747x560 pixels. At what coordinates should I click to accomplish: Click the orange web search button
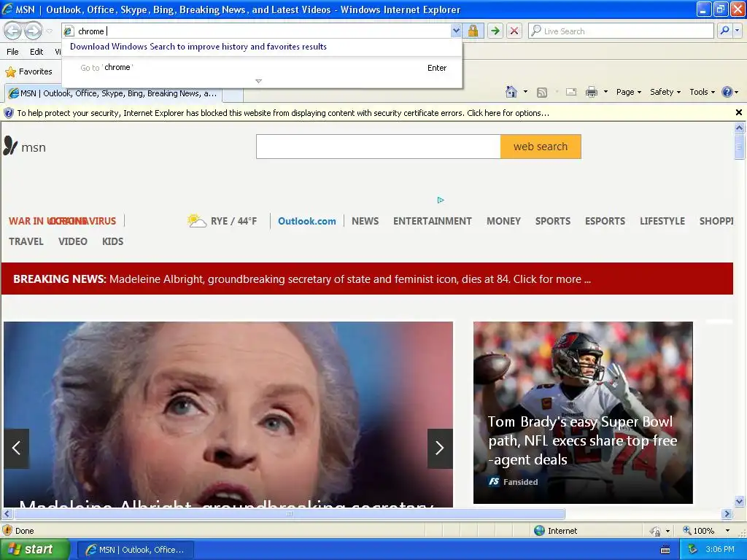[541, 147]
